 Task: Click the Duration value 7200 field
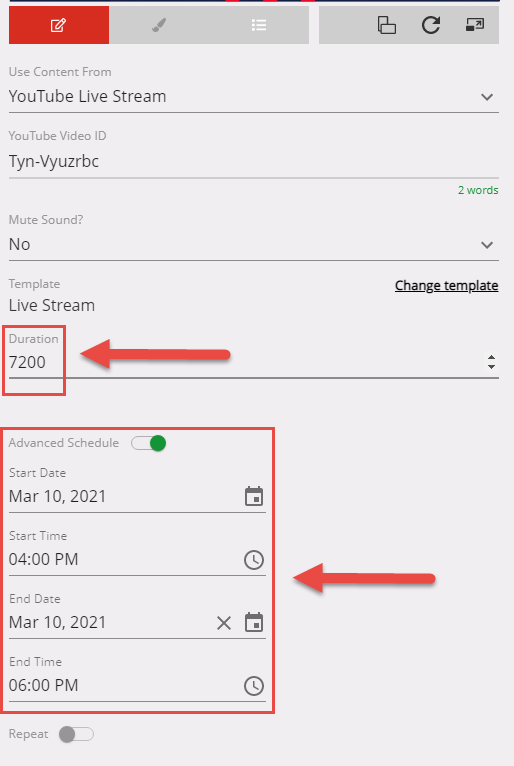point(254,362)
